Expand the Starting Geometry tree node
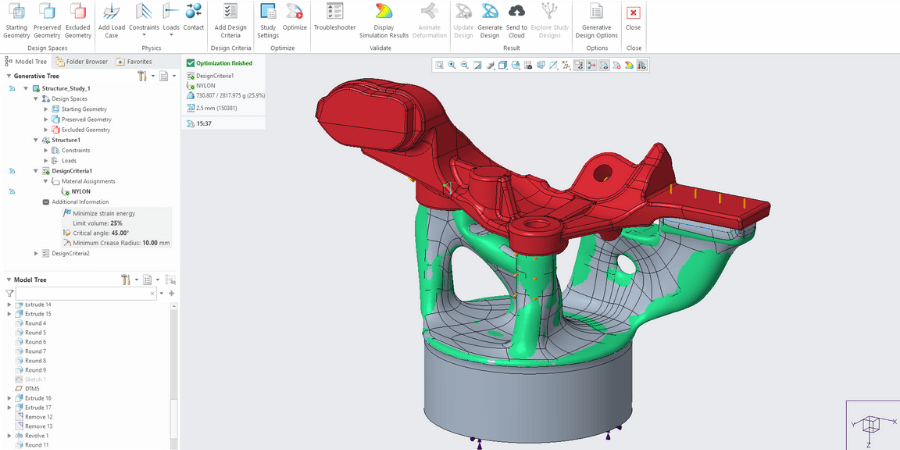 [45, 109]
